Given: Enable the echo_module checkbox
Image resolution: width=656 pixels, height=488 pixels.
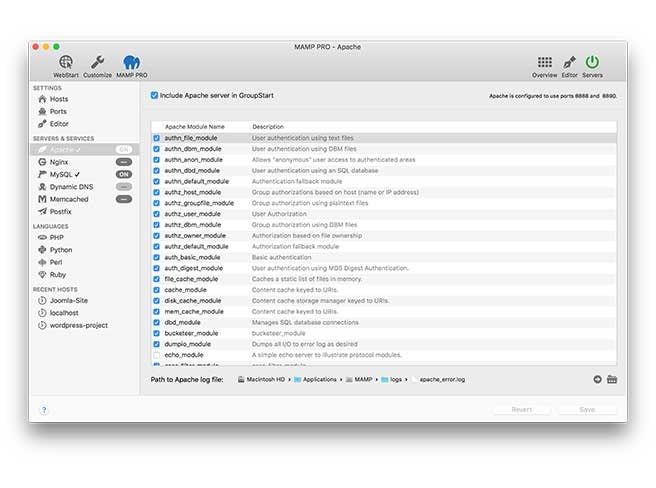Looking at the screenshot, I should coord(156,355).
